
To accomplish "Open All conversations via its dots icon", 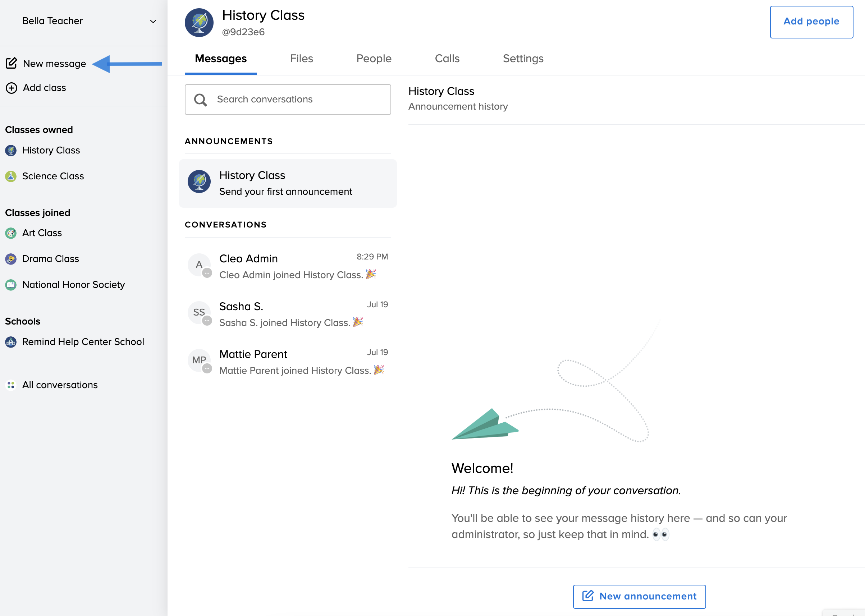I will click(x=11, y=385).
